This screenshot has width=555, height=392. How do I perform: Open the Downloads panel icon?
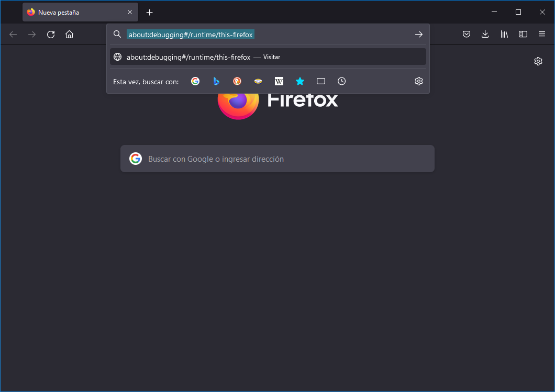point(485,35)
